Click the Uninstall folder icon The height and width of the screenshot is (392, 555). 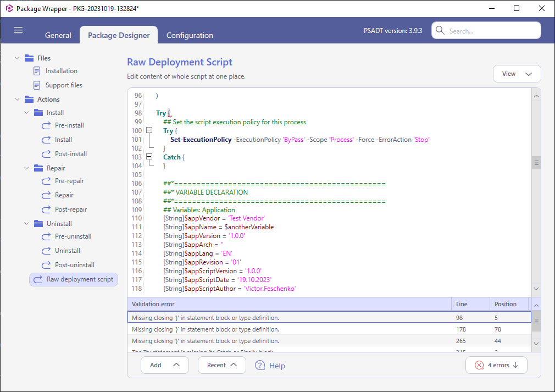pos(38,224)
